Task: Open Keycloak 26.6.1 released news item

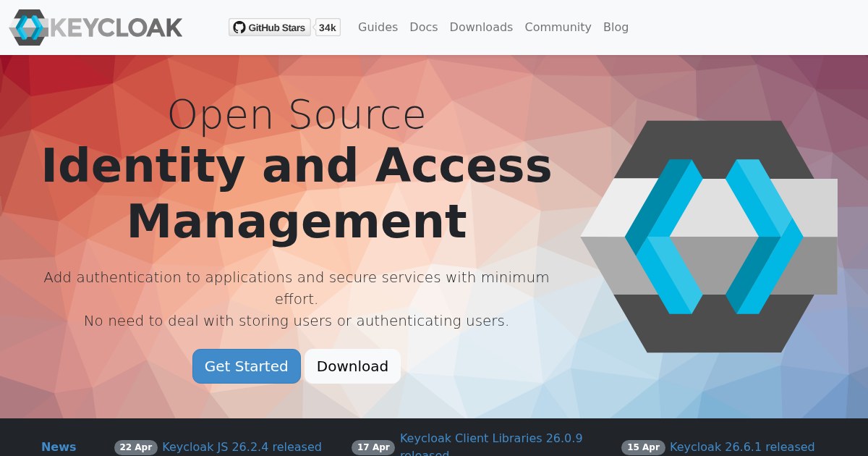Action: [x=742, y=447]
